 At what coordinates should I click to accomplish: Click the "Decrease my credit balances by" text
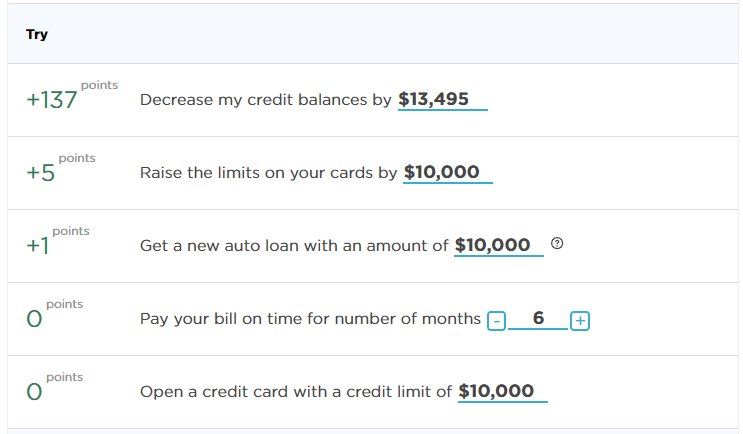(x=265, y=100)
